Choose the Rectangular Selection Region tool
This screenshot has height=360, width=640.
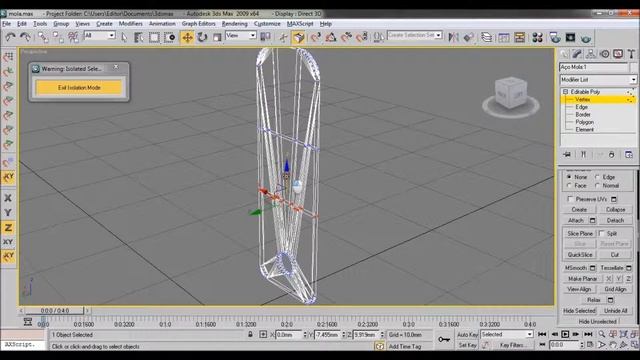[x=154, y=38]
